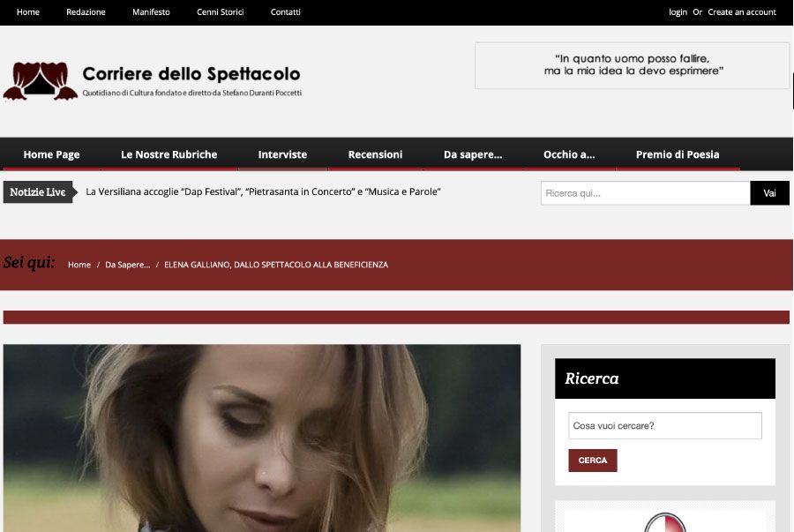Viewport: 794px width, 532px height.
Task: Open the Redazione page
Action: (86, 11)
